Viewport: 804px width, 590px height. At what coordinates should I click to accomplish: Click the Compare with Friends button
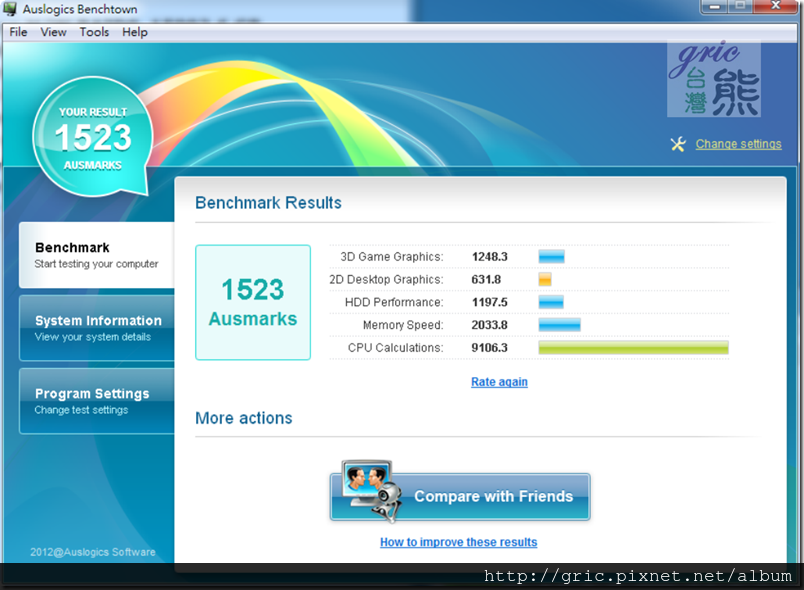click(x=460, y=496)
